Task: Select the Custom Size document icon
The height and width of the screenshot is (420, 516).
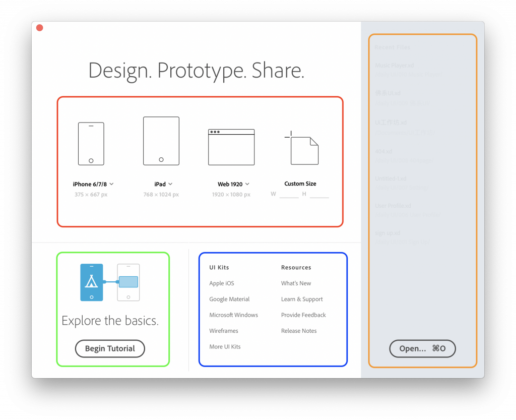Action: [x=302, y=148]
